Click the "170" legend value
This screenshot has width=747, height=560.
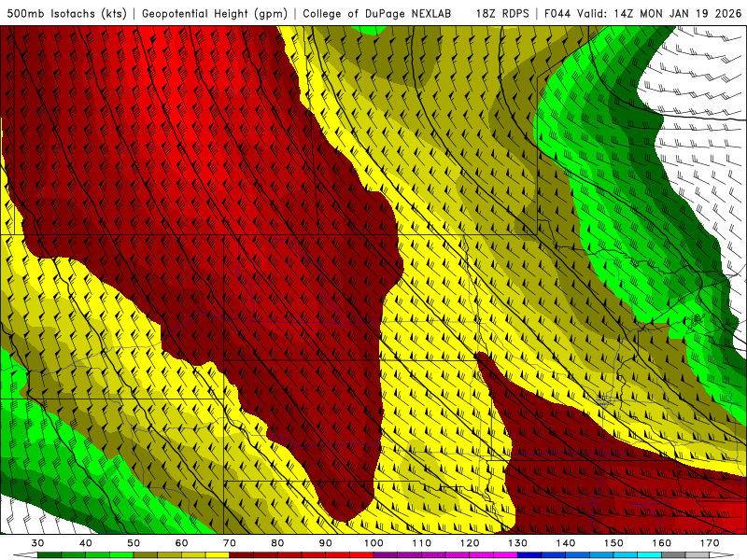coord(710,543)
